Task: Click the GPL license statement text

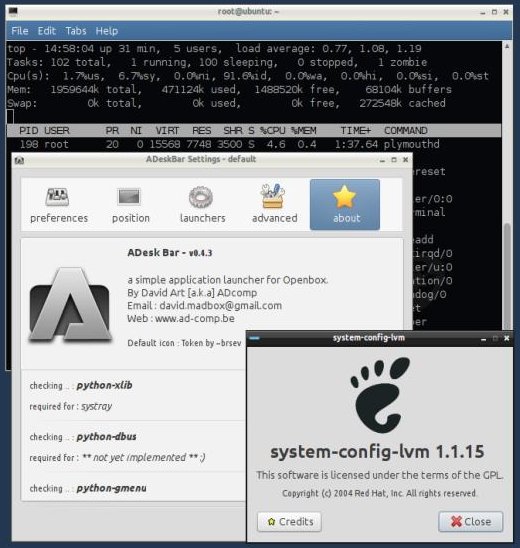Action: 380,475
